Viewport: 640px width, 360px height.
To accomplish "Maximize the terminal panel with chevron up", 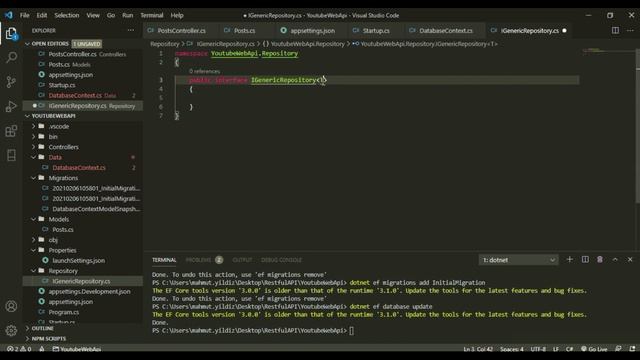I will (615, 260).
